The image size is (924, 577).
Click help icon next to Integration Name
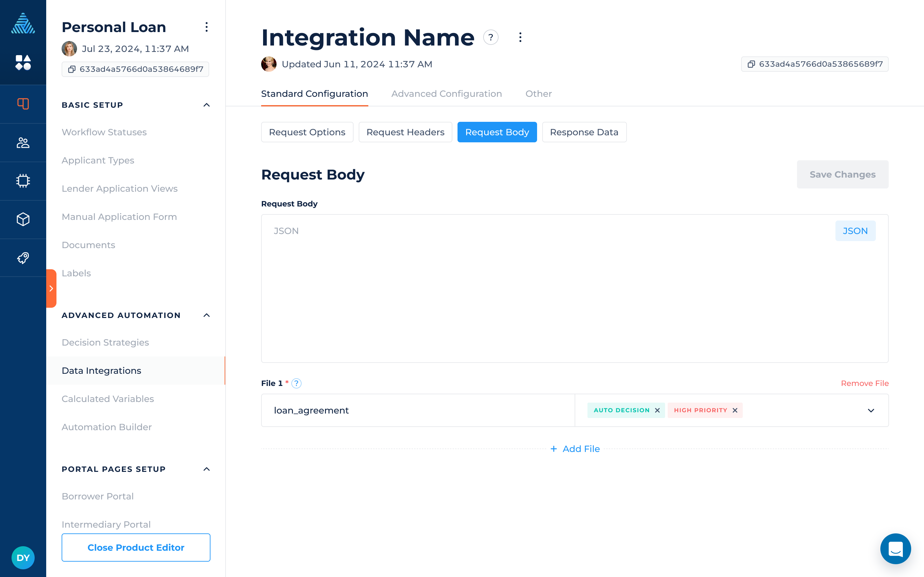coord(491,38)
